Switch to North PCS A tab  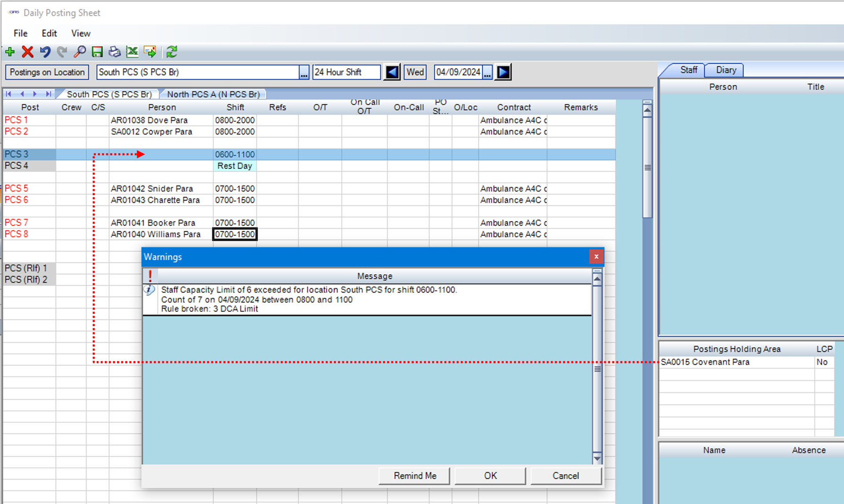213,94
